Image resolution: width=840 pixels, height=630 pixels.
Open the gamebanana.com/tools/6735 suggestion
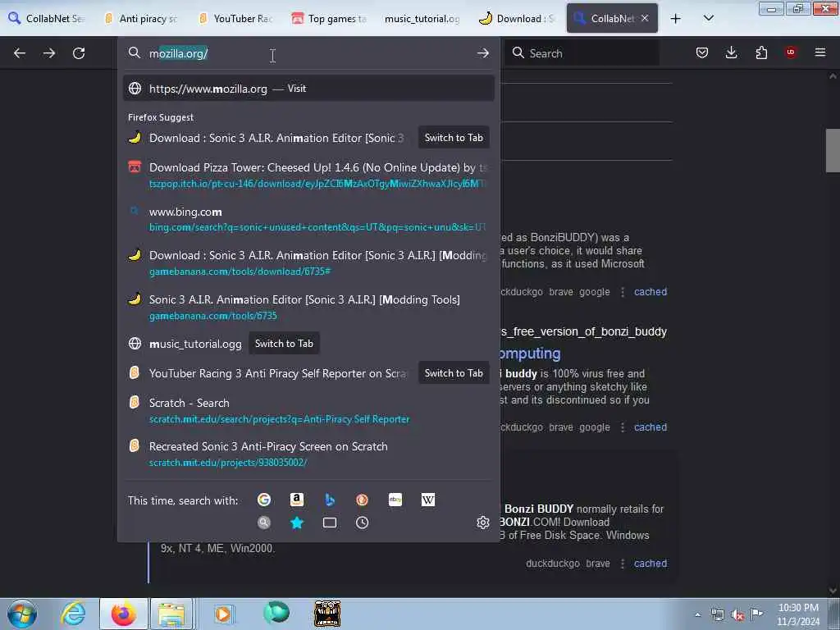pyautogui.click(x=308, y=307)
